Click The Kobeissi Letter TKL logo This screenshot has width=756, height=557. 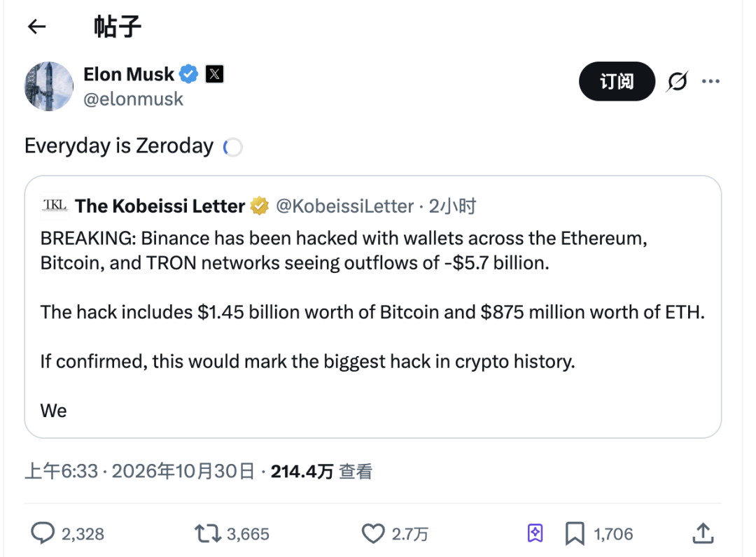55,206
